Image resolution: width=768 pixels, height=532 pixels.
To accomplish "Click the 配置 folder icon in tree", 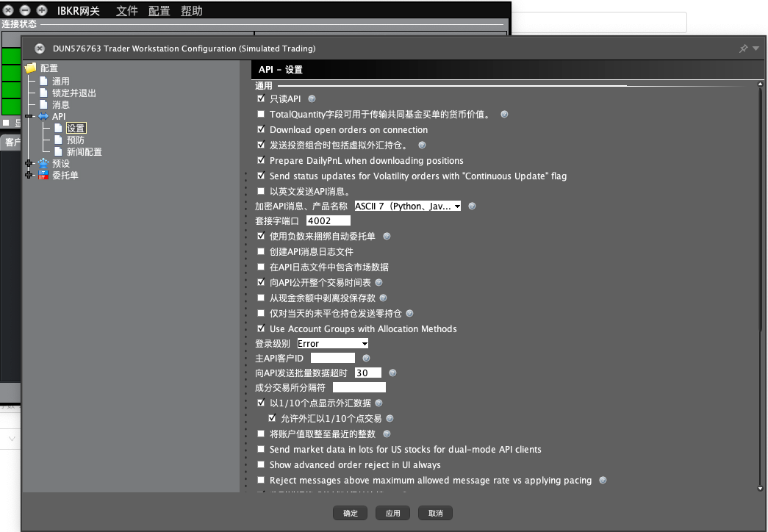I will (31, 68).
